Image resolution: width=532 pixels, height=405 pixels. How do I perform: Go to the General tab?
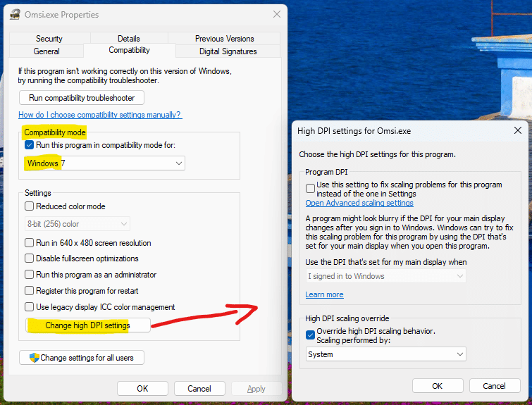[x=47, y=51]
